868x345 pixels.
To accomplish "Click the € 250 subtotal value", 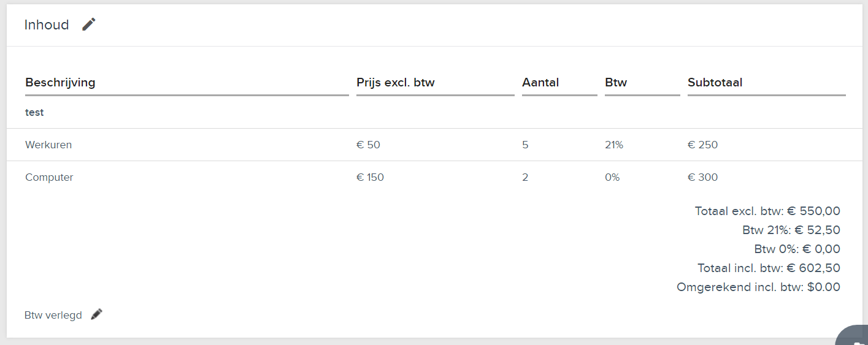I will [x=702, y=145].
